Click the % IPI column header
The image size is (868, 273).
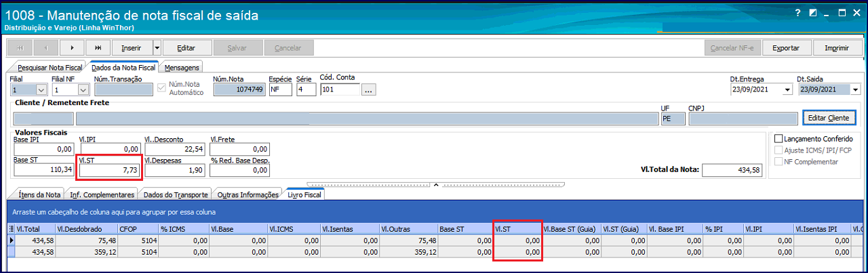[x=723, y=229]
